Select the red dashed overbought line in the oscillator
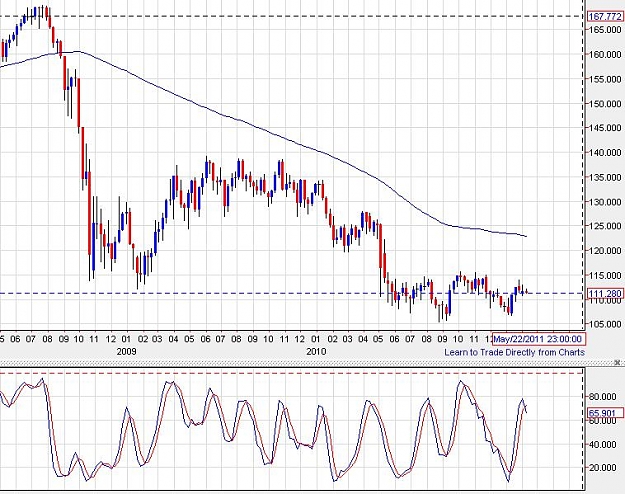Screen dimensions: 625x494 [x=292, y=373]
